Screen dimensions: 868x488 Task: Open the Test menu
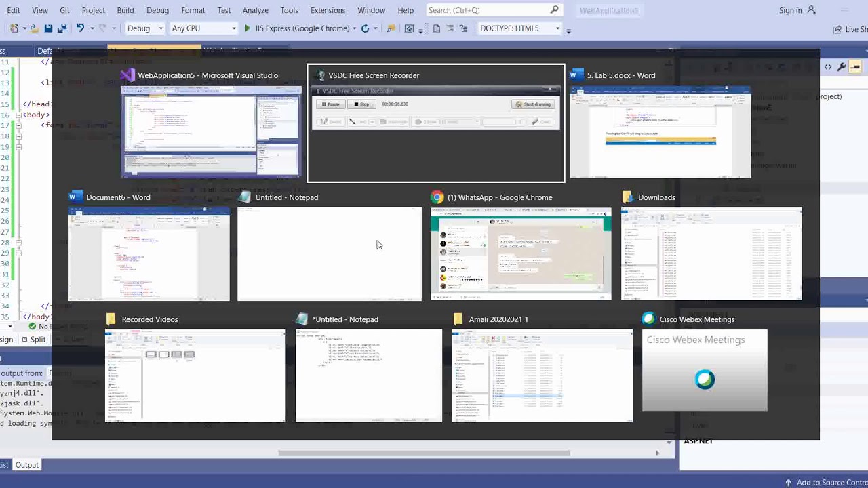pos(224,10)
